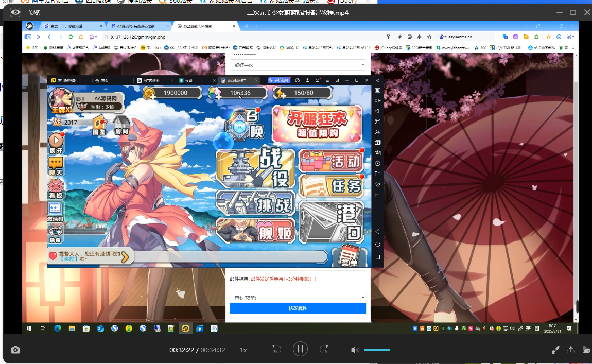Click the blue 手机投屏 button in emulator
Image resolution: width=592 pixels, height=364 pixels.
click(278, 80)
